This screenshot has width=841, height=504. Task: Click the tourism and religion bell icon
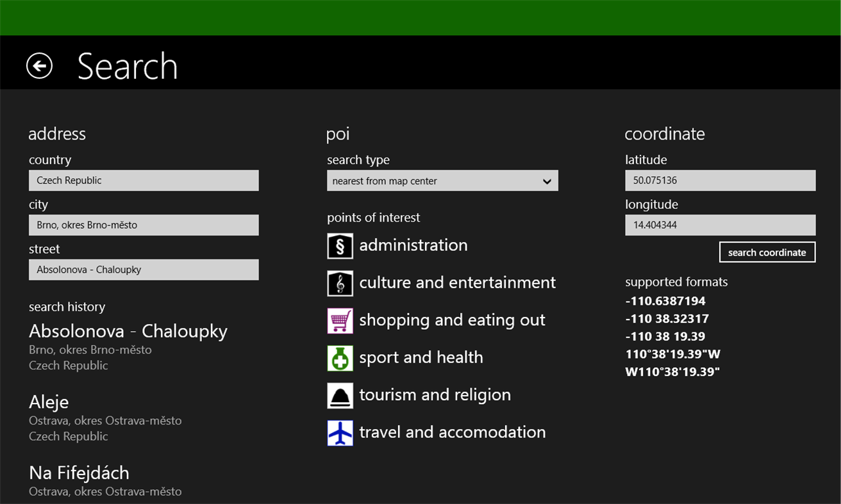click(x=340, y=395)
